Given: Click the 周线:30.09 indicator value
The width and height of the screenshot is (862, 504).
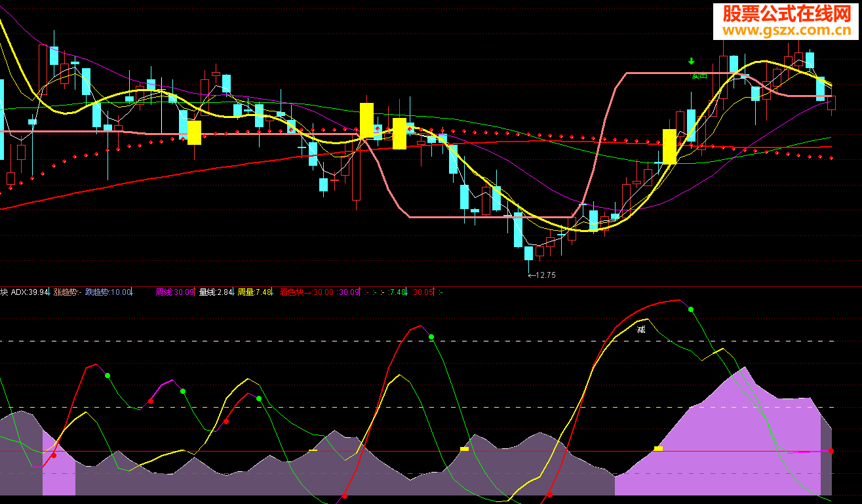Looking at the screenshot, I should pos(175,292).
